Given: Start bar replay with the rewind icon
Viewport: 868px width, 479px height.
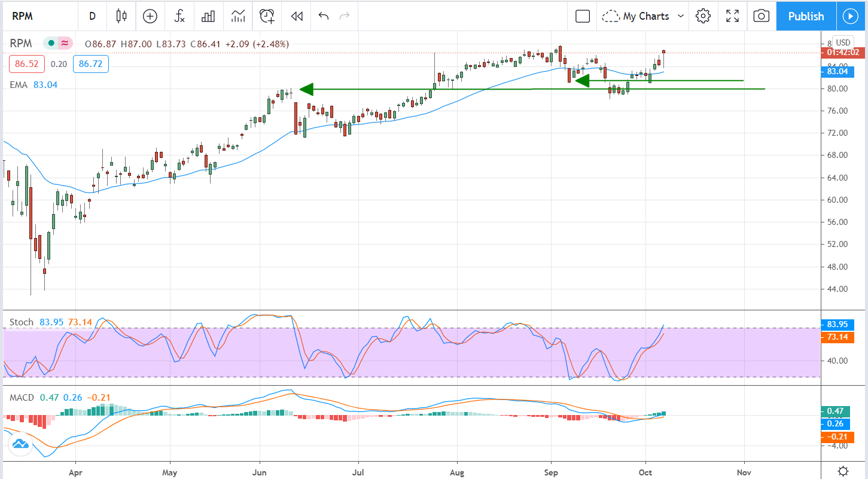Looking at the screenshot, I should (x=296, y=16).
